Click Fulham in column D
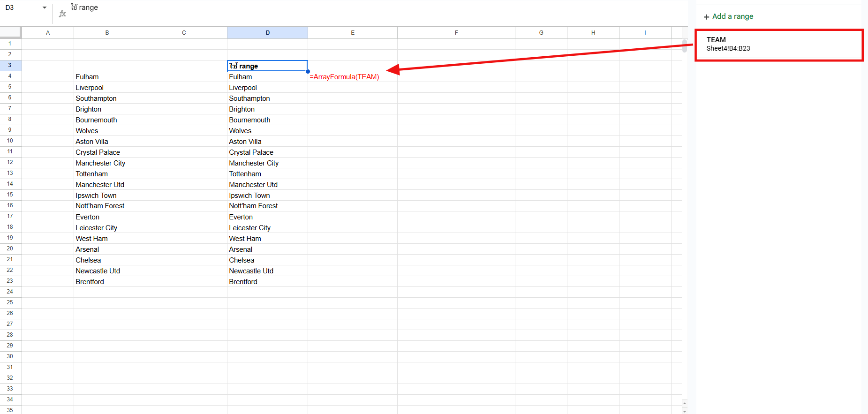The image size is (868, 414). pos(267,77)
